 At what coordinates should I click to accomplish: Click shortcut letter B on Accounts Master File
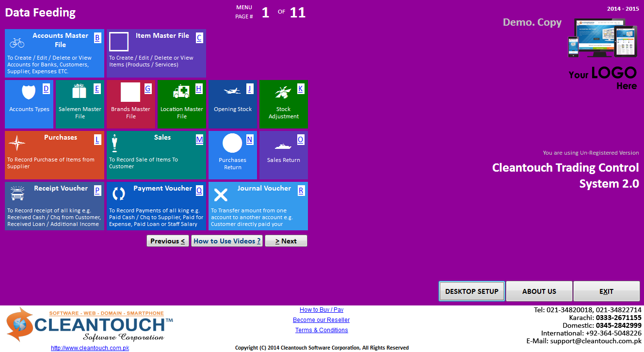tap(97, 38)
